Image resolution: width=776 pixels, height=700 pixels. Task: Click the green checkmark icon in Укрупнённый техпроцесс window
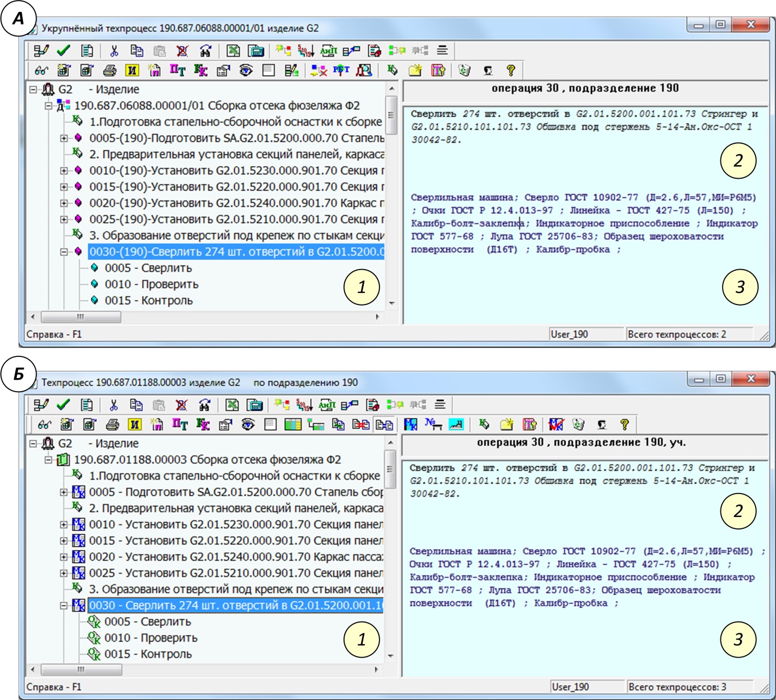coord(64,51)
